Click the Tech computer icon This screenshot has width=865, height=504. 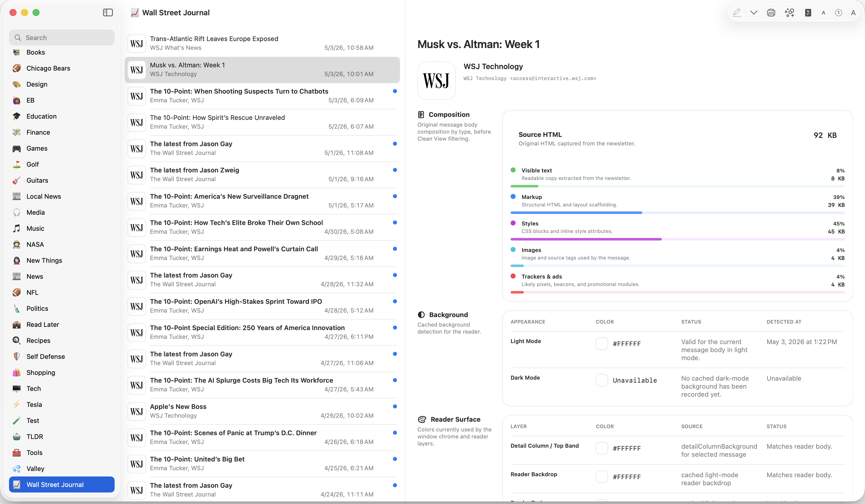(x=17, y=388)
